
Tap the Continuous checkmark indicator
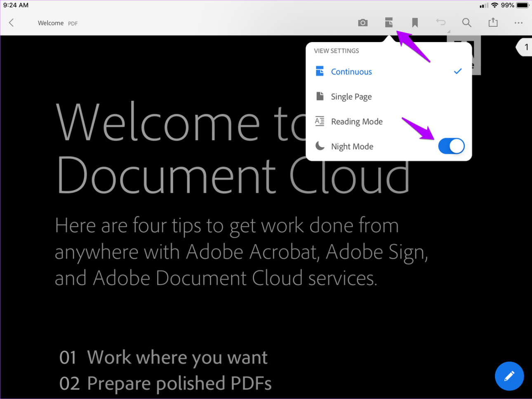[x=457, y=71]
